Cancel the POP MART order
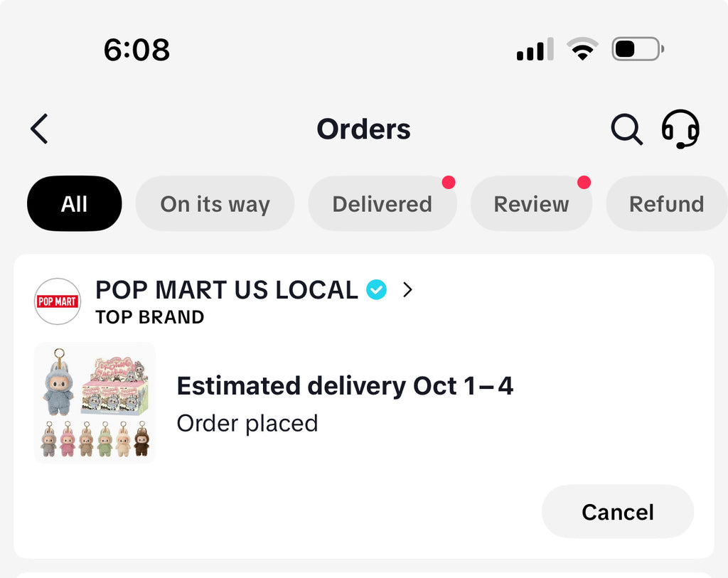 pyautogui.click(x=617, y=512)
